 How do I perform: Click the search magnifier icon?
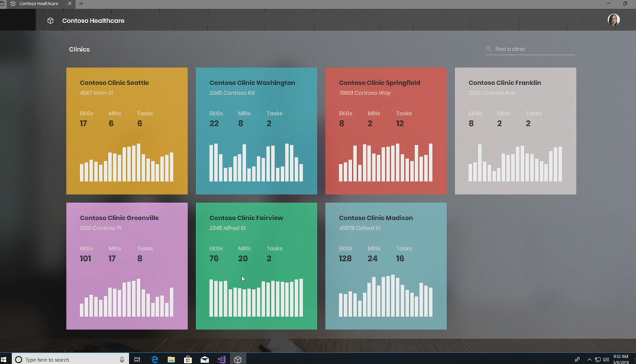(488, 49)
